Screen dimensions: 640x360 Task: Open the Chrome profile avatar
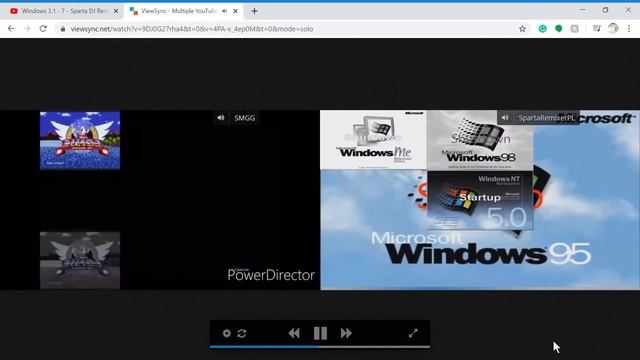(613, 29)
